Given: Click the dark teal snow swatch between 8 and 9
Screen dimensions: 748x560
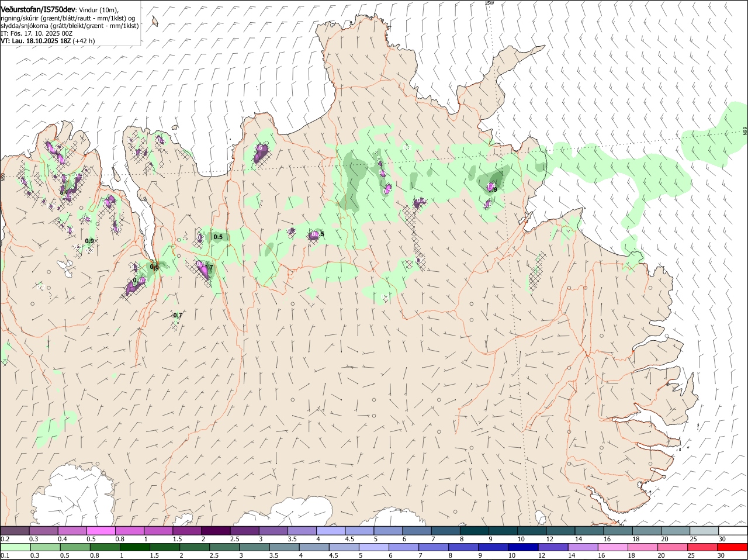Looking at the screenshot, I should click(475, 531).
